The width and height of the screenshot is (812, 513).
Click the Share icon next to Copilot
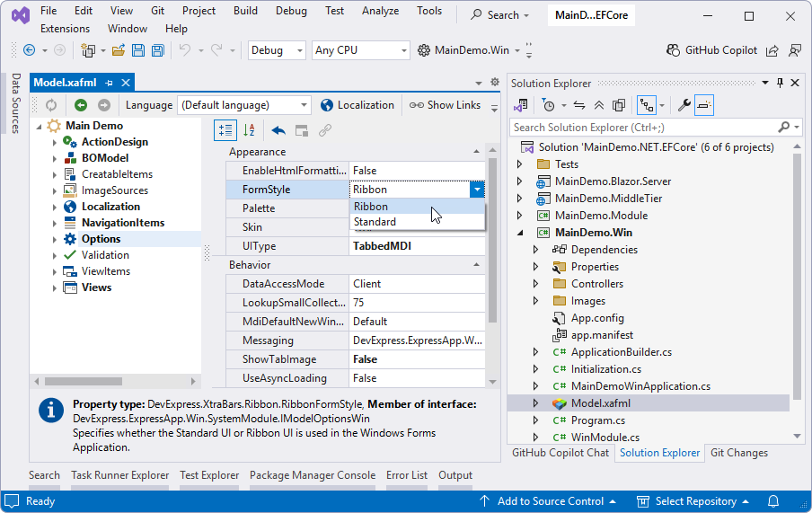click(772, 50)
